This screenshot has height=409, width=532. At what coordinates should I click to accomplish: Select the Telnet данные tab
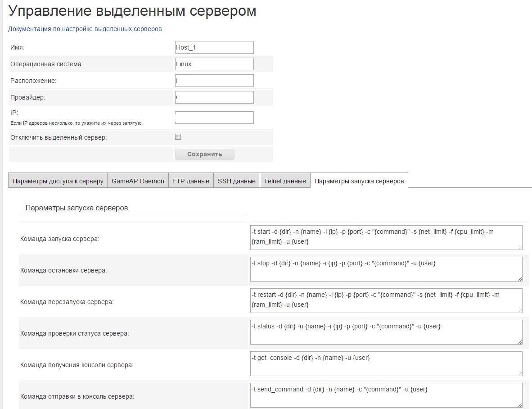click(x=285, y=181)
